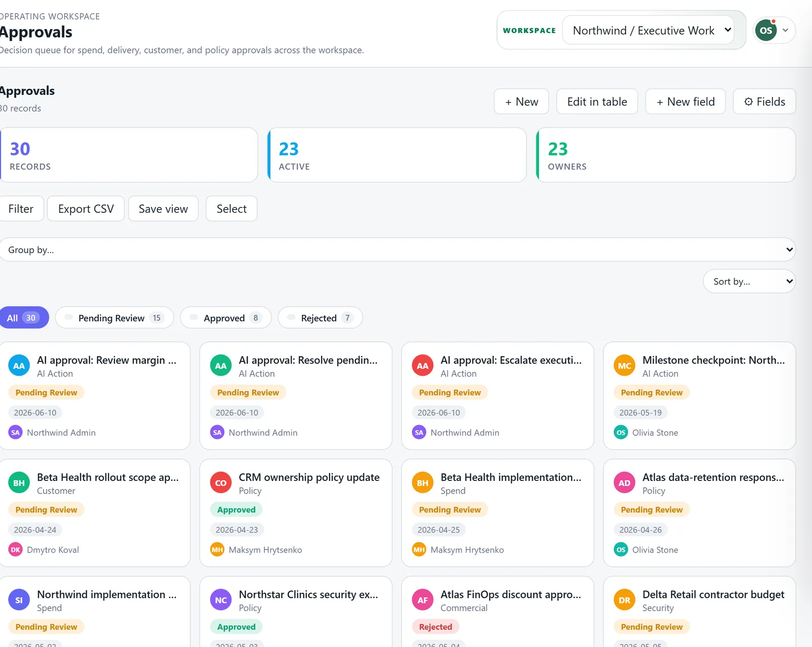Click the Select button
Viewport: 812px width, 647px height.
pos(231,209)
